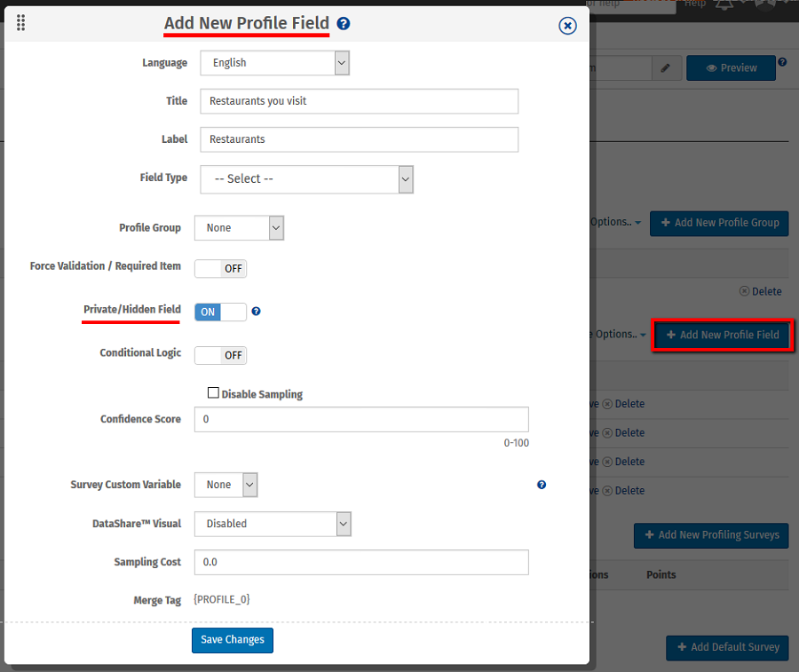Open the Profile Group dropdown
The width and height of the screenshot is (799, 672).
(239, 228)
